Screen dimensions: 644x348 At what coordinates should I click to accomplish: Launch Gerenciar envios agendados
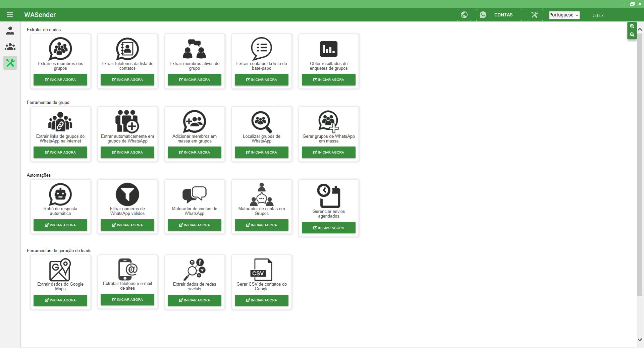click(329, 228)
